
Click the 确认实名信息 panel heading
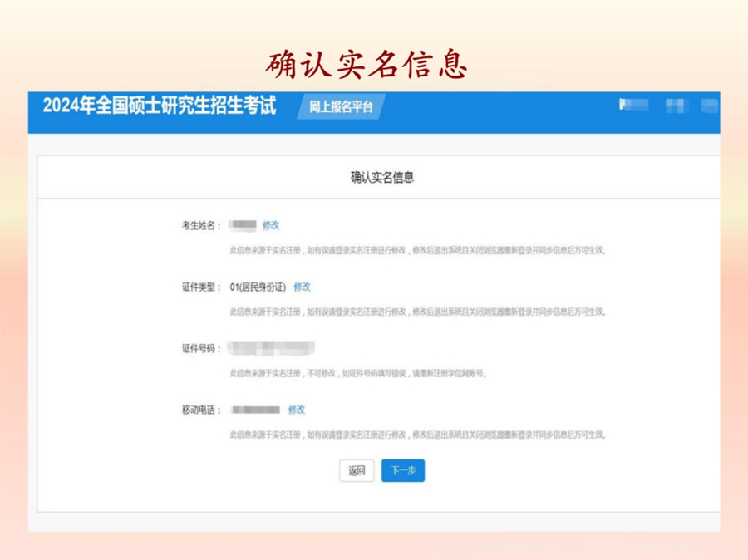click(381, 177)
